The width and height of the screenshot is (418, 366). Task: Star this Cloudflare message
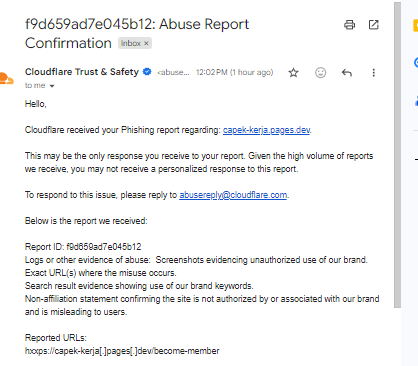[x=293, y=72]
